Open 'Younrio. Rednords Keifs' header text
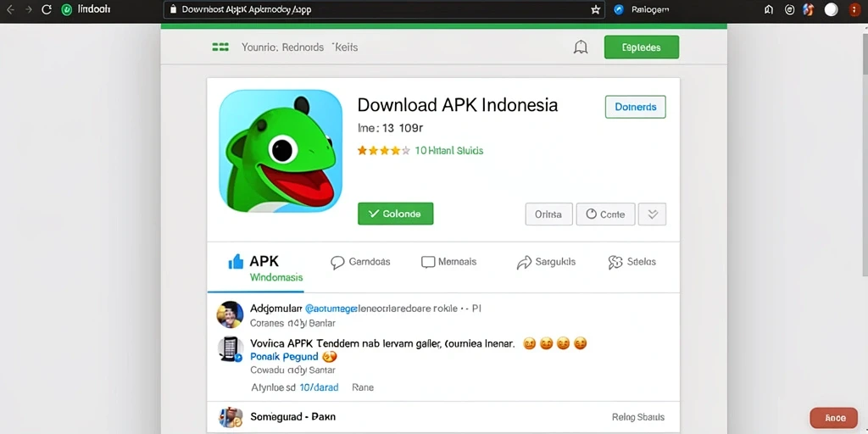This screenshot has width=868, height=434. click(299, 47)
